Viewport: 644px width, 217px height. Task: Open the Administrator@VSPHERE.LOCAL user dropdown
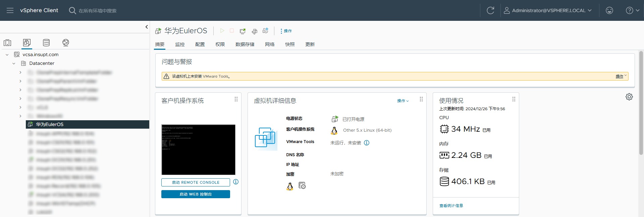(x=548, y=10)
